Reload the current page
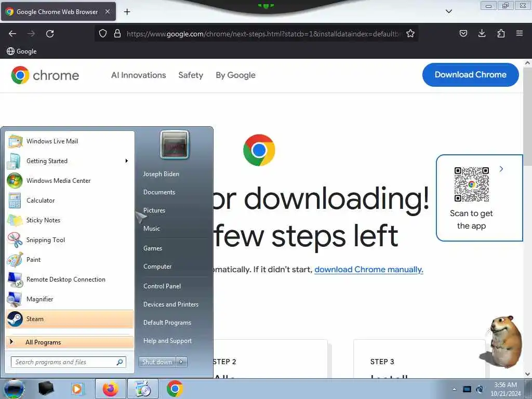The image size is (532, 399). pos(50,34)
